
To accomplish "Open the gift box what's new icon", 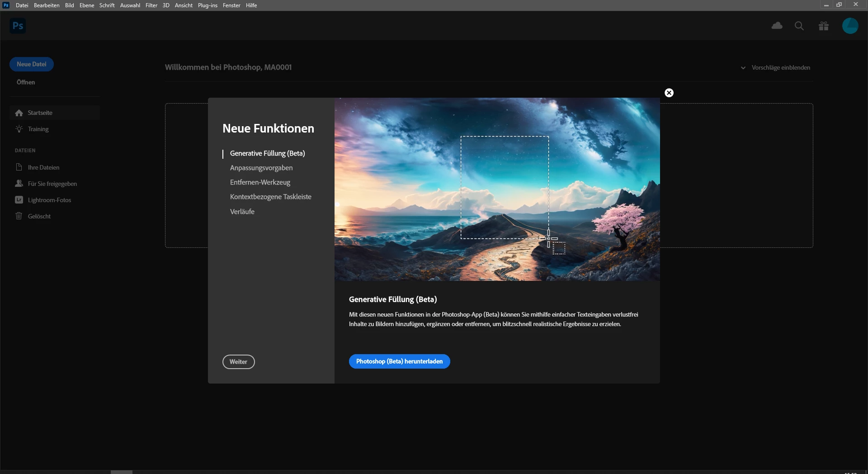I will [x=824, y=26].
